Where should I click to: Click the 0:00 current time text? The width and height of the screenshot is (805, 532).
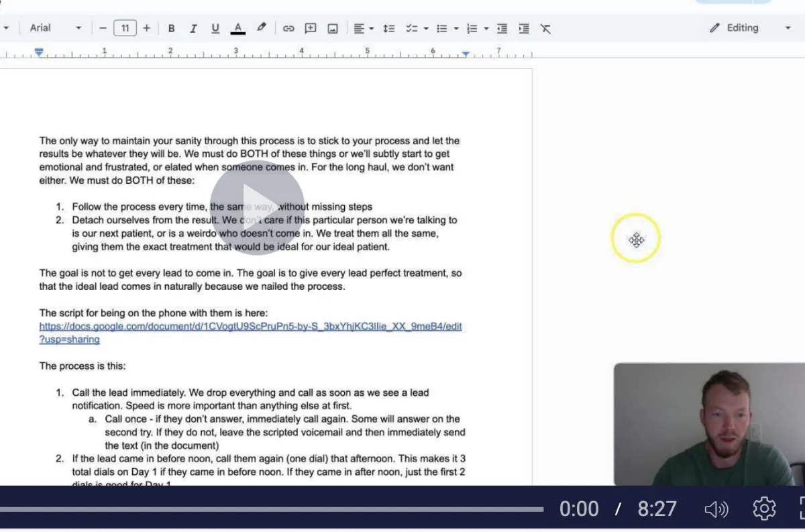tap(579, 509)
